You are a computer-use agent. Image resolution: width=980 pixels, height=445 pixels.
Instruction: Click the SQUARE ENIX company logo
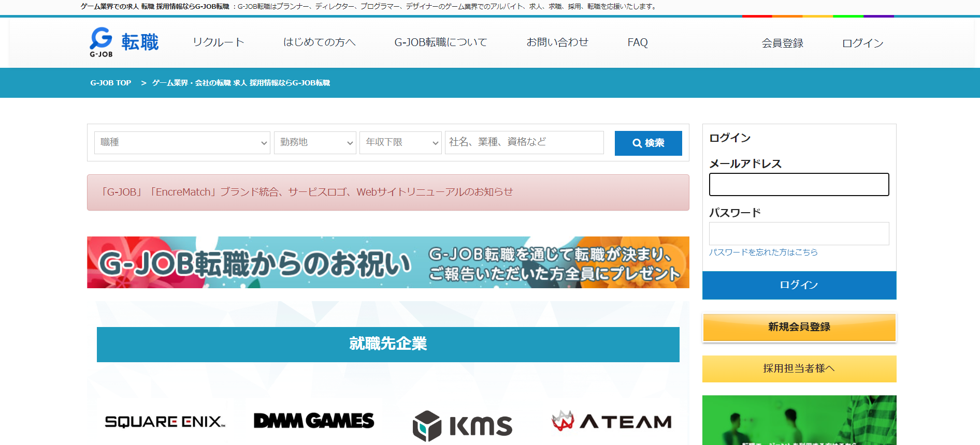point(165,422)
